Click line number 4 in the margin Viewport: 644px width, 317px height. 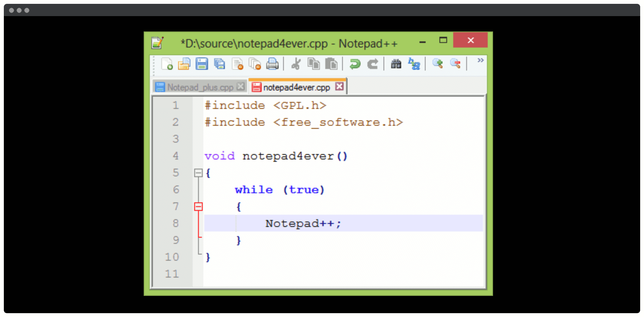(175, 156)
